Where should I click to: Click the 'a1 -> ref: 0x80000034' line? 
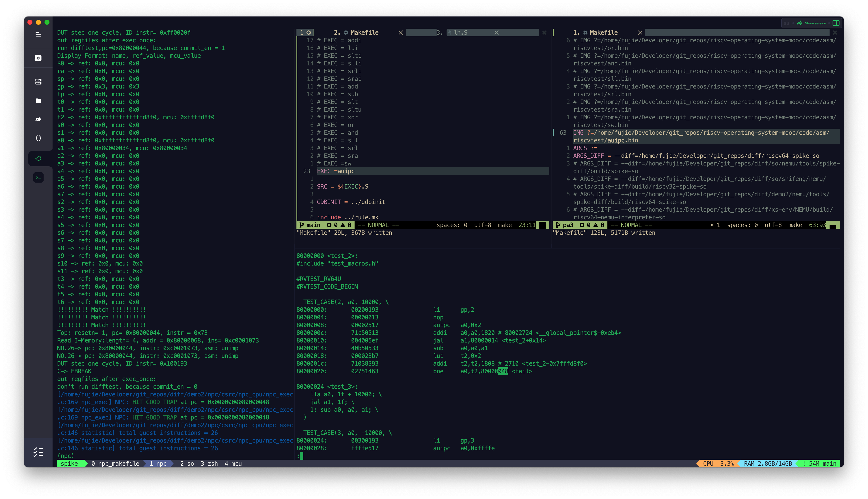point(122,148)
